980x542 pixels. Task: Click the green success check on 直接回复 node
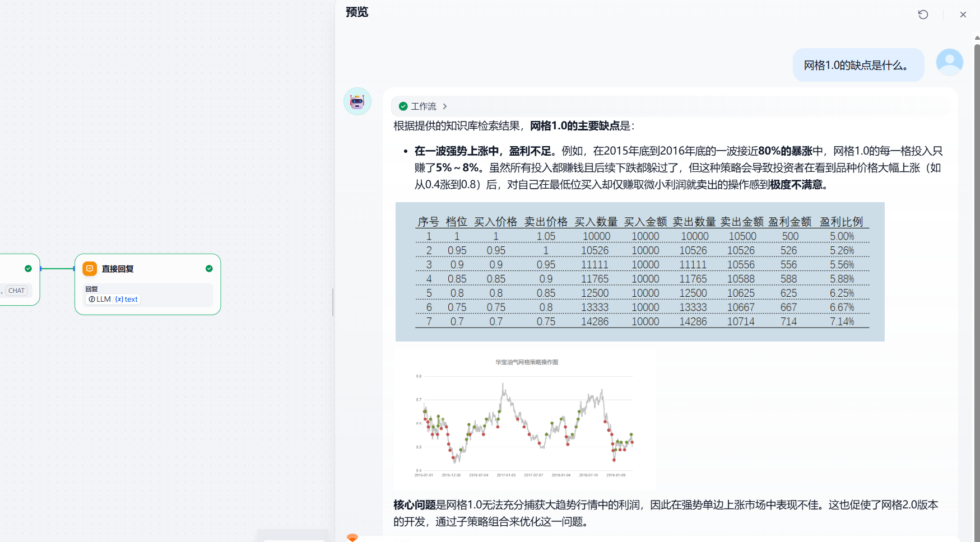pos(209,269)
